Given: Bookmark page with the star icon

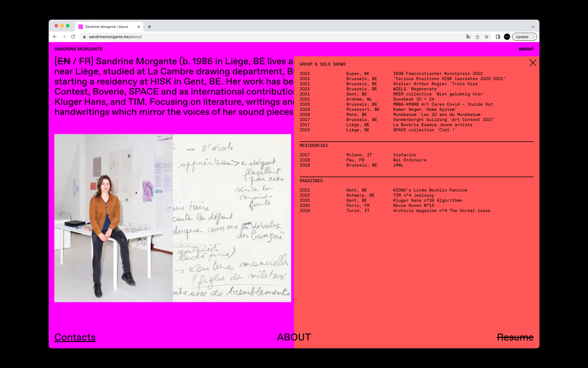Looking at the screenshot, I should (486, 37).
